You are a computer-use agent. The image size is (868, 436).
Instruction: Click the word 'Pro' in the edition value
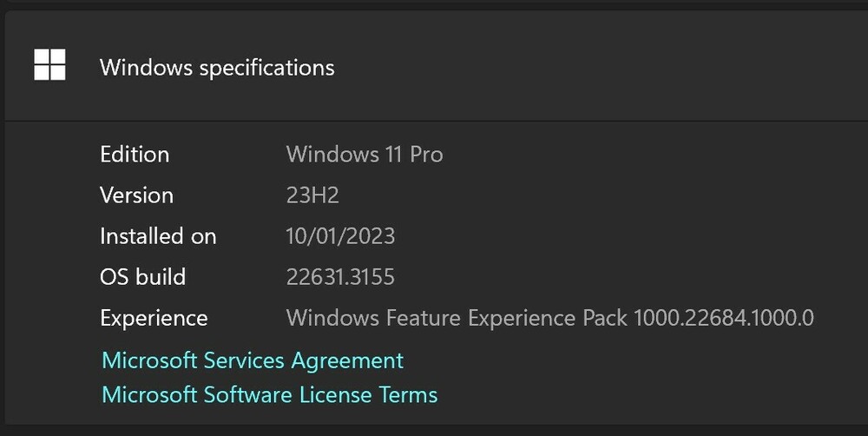[426, 155]
